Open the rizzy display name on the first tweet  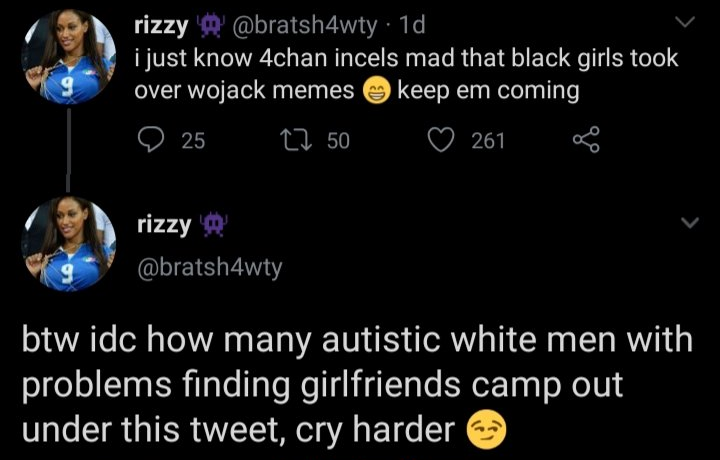[x=161, y=26]
